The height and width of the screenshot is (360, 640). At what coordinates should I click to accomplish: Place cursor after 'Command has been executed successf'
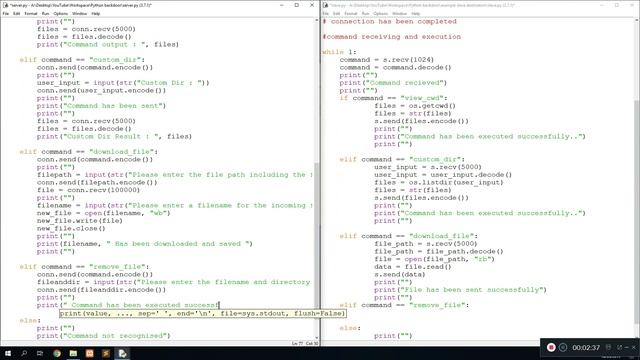click(219, 305)
